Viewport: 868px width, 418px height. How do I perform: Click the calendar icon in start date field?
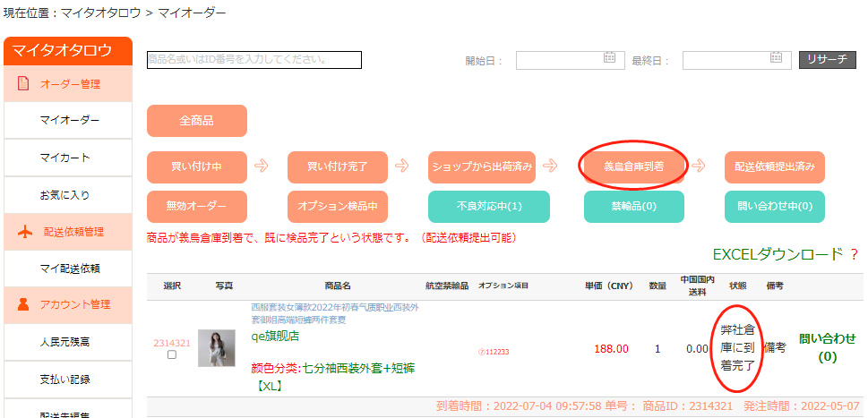coord(610,58)
